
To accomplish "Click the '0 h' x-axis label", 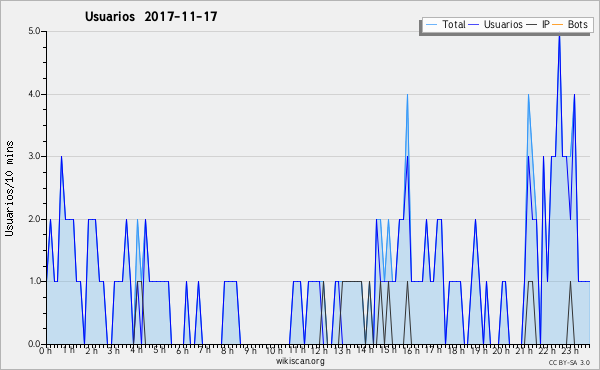I will pyautogui.click(x=46, y=350).
